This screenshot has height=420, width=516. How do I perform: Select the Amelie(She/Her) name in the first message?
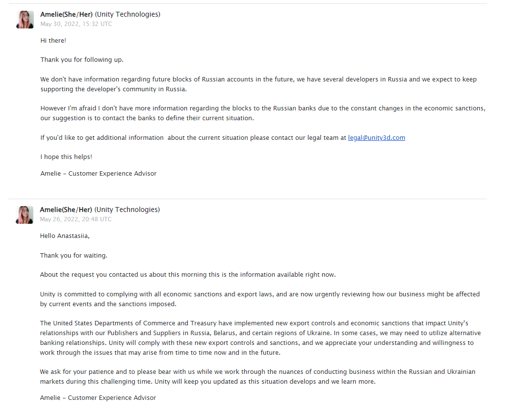[x=67, y=15]
